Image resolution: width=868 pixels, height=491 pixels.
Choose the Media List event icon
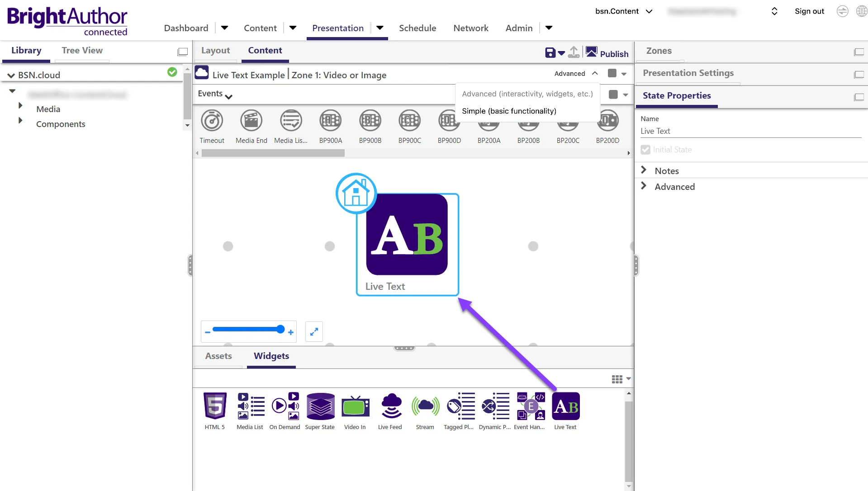291,121
